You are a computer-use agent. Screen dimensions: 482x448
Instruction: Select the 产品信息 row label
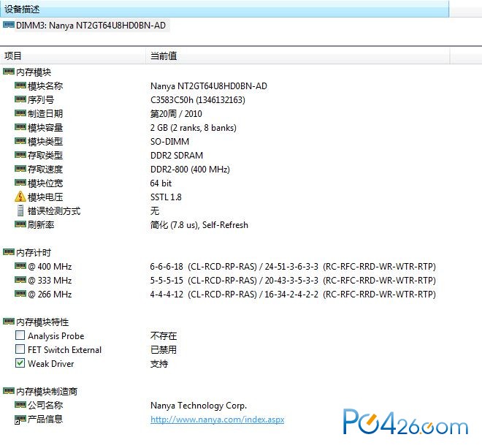[x=45, y=419]
